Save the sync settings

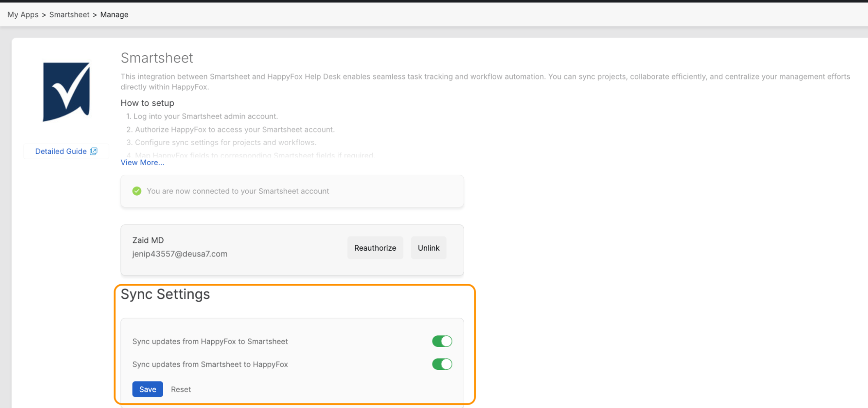[x=148, y=389]
